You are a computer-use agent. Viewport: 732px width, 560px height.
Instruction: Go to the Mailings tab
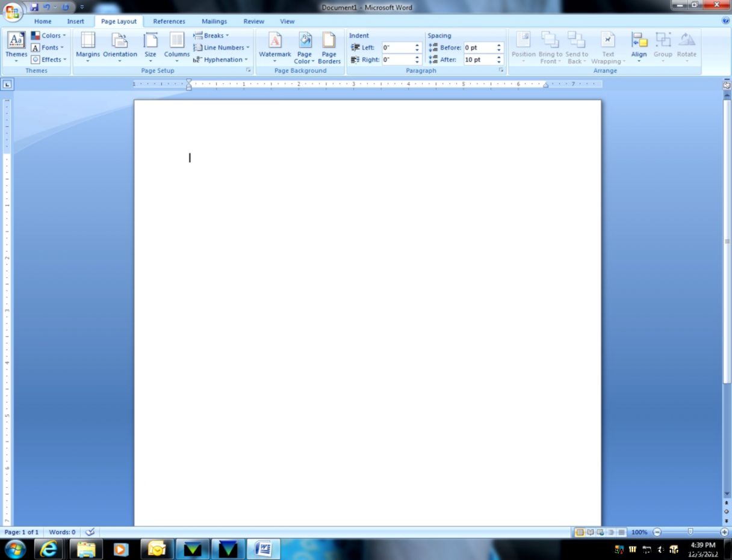point(214,21)
